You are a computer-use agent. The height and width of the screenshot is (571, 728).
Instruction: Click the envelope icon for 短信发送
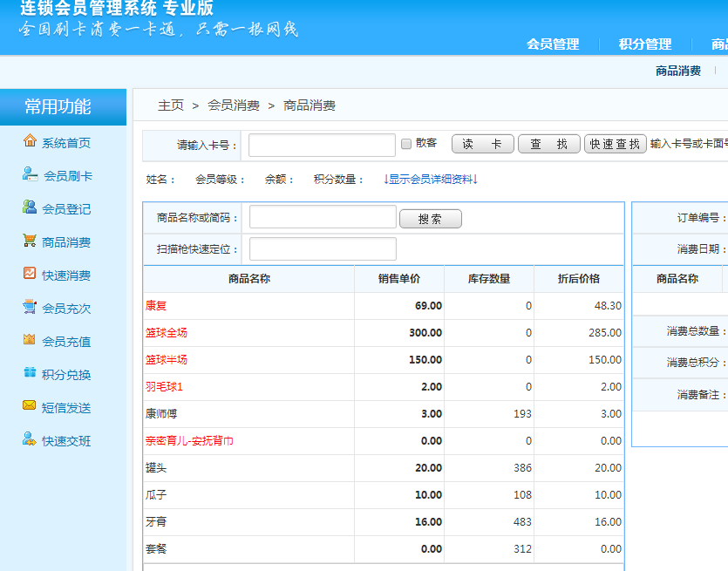tap(30, 406)
